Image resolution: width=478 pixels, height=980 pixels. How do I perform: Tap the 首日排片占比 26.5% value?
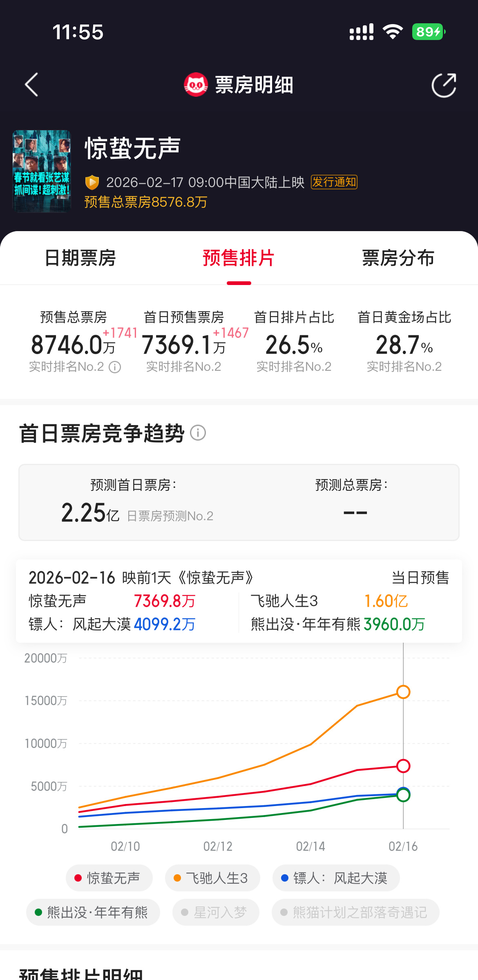pyautogui.click(x=294, y=345)
